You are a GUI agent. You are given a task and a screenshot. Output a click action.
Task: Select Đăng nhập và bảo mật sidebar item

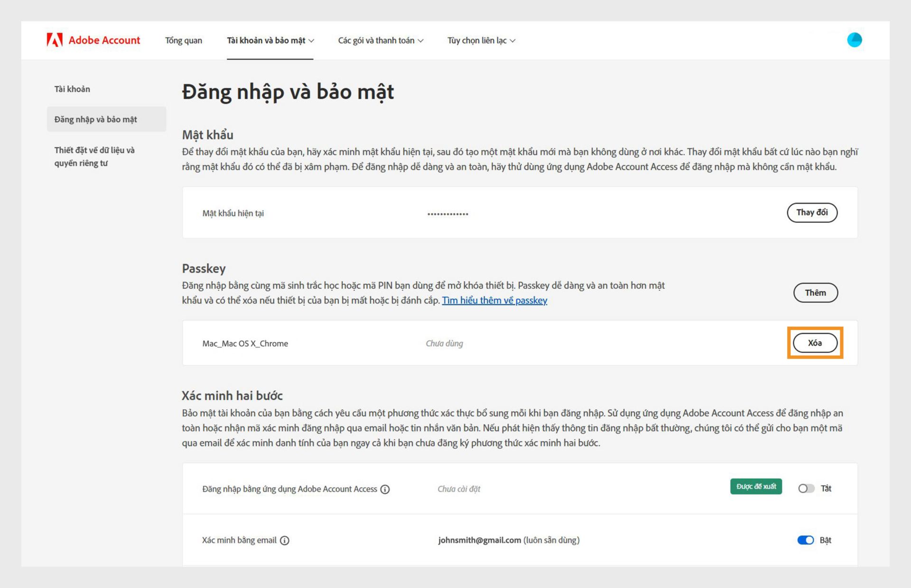pos(96,119)
